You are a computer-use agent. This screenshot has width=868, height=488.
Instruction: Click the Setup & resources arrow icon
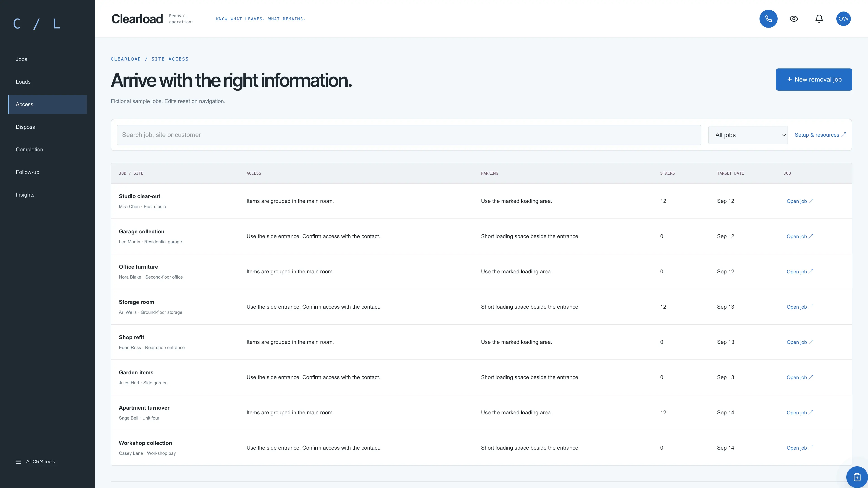843,135
